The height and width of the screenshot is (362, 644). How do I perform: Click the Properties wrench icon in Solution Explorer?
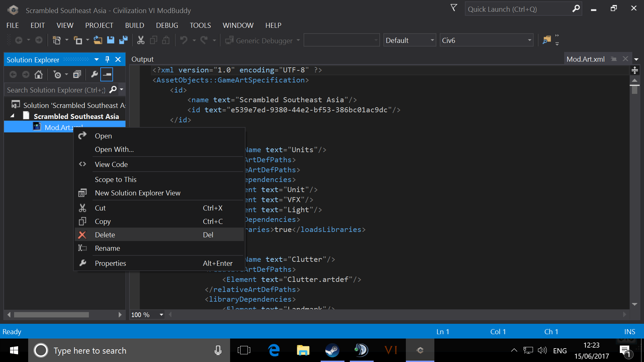[94, 74]
